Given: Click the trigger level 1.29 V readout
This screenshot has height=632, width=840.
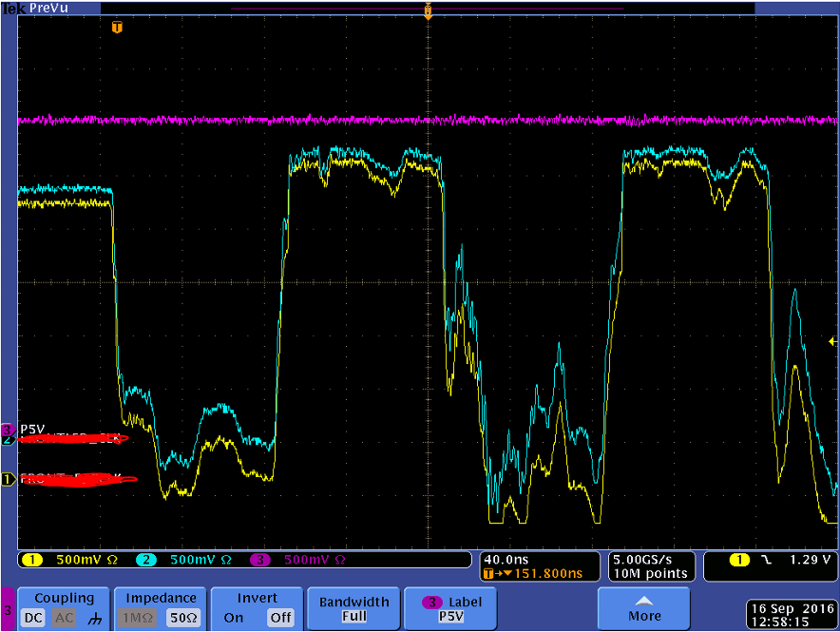Looking at the screenshot, I should pos(811,560).
